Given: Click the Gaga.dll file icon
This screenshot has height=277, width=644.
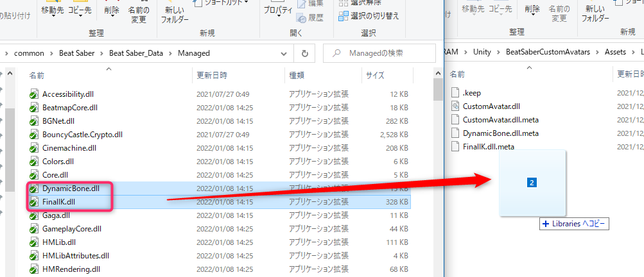Looking at the screenshot, I should coord(33,215).
